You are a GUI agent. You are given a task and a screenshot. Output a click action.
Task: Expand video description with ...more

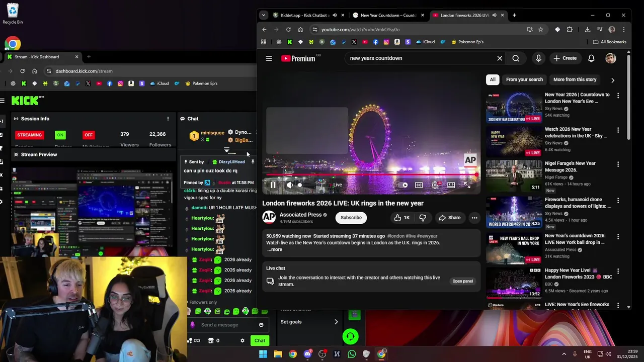click(275, 249)
